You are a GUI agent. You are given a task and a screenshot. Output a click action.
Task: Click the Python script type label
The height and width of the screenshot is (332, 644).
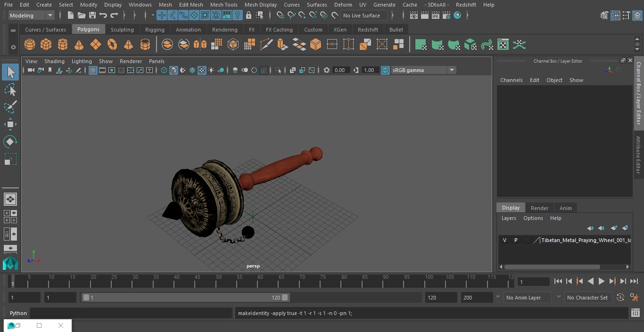[18, 313]
